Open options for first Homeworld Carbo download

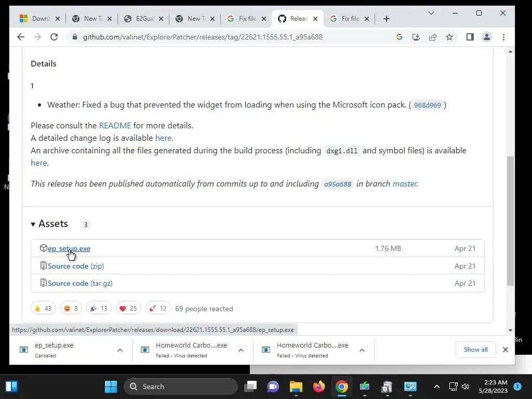(241, 350)
